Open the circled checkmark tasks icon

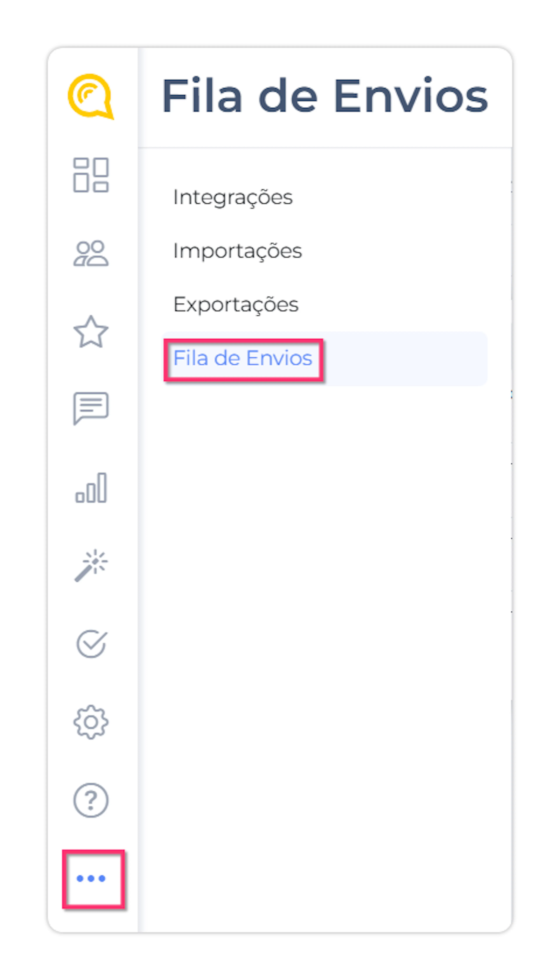coord(91,644)
